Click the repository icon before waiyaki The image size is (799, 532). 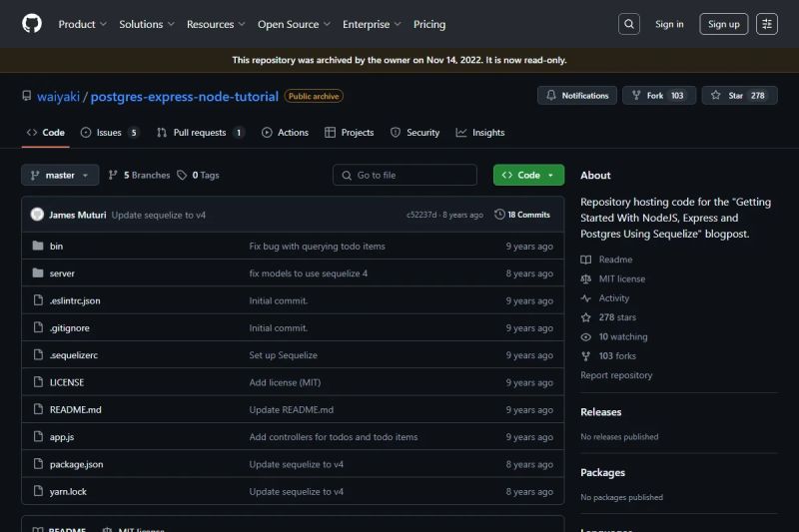point(27,96)
